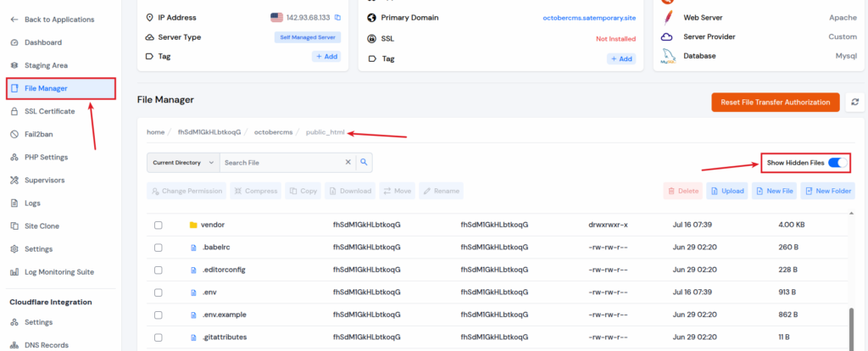
Task: Click public_html in the breadcrumb
Action: (325, 132)
